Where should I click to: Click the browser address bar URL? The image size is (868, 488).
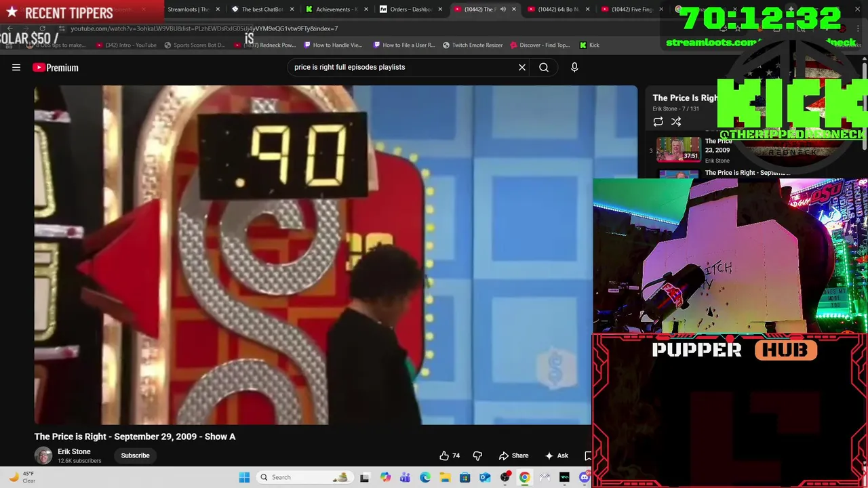[204, 28]
